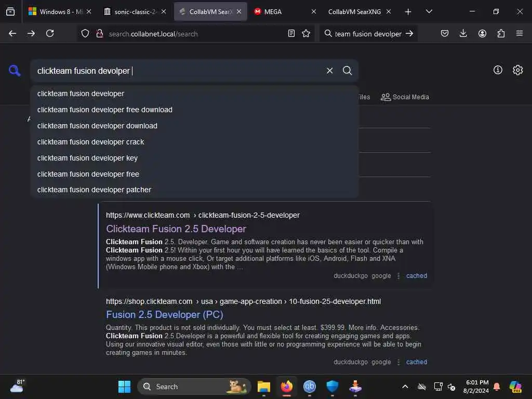The width and height of the screenshot is (532, 399).
Task: Click the Firefox taskbar icon
Action: point(287,387)
